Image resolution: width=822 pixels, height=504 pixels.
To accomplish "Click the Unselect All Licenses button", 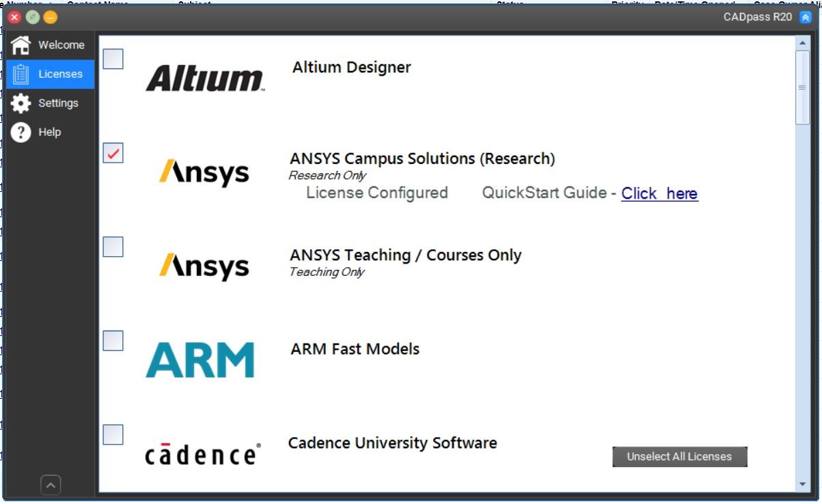I will 680,457.
